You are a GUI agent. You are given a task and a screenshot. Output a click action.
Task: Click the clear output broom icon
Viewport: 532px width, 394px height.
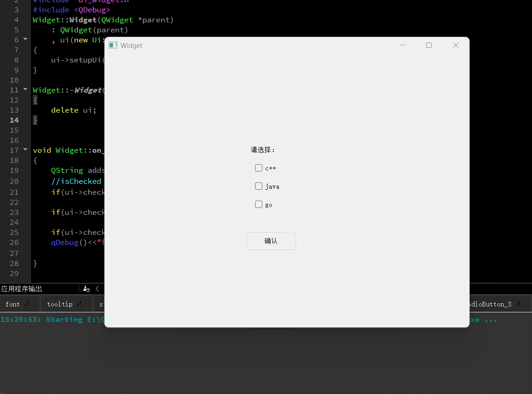point(87,289)
